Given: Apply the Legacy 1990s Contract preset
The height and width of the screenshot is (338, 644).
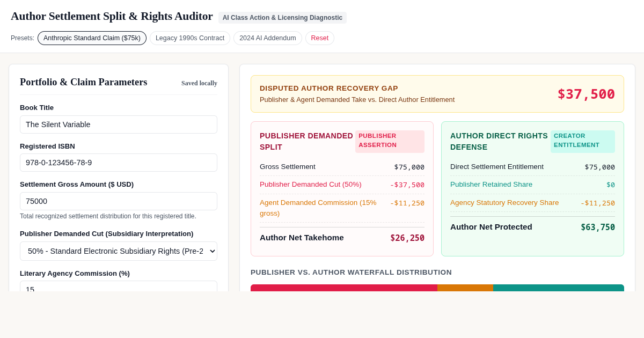Looking at the screenshot, I should (x=190, y=38).
